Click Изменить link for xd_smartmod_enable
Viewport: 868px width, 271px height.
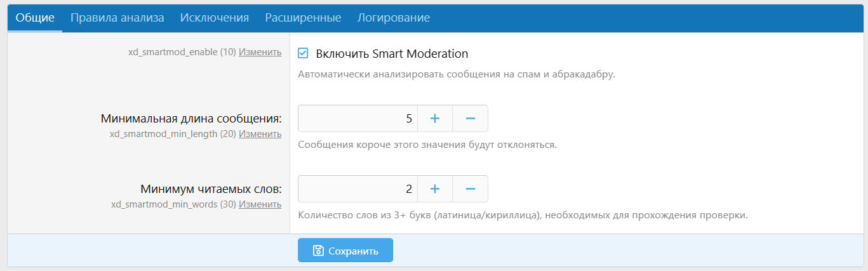[x=260, y=52]
